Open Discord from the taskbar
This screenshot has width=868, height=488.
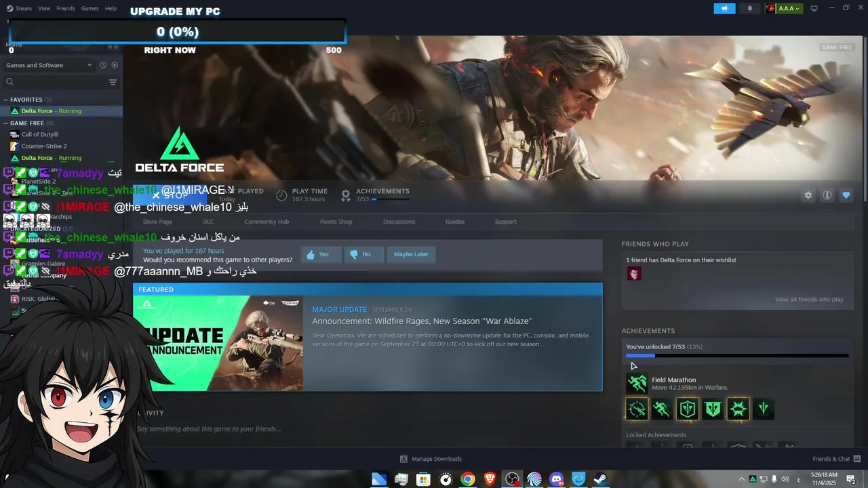pos(557,479)
